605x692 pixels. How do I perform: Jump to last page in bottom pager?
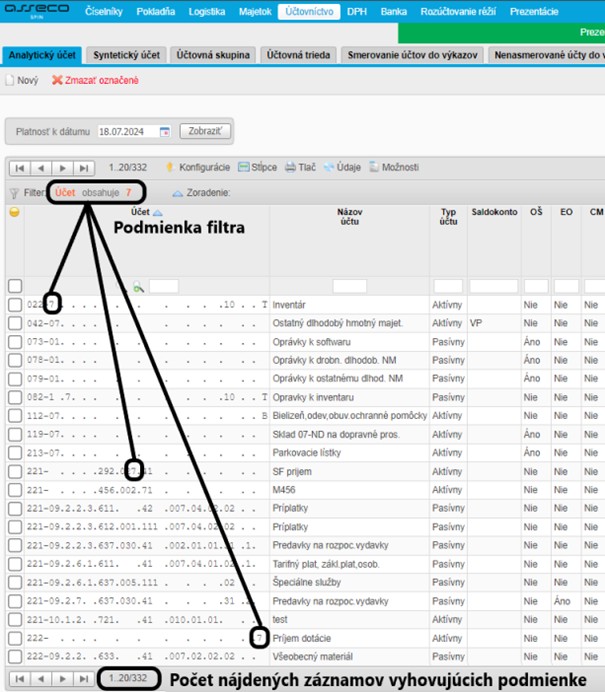tap(84, 678)
